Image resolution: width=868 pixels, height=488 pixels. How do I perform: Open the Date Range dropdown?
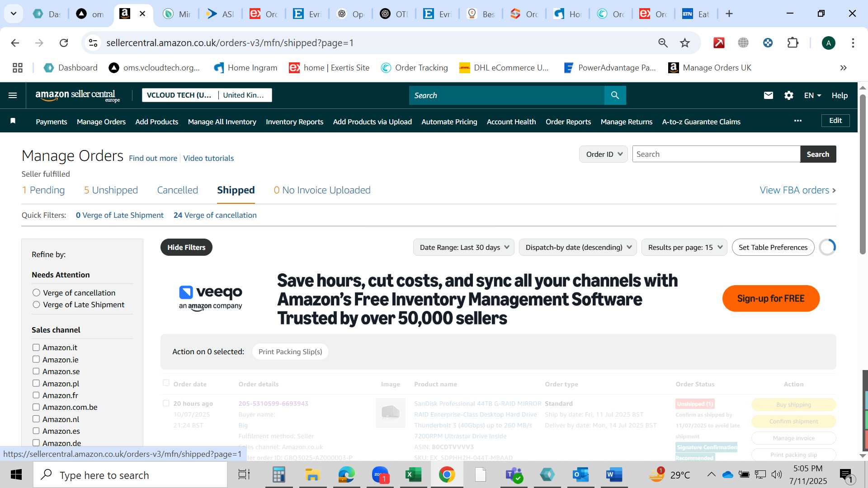tap(463, 247)
